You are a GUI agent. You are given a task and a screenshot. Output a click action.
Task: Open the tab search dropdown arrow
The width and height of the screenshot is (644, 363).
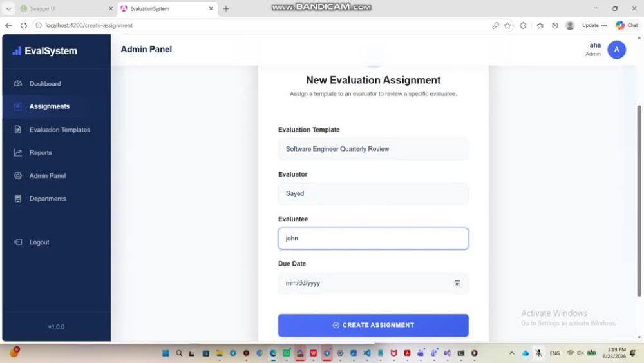(8, 8)
